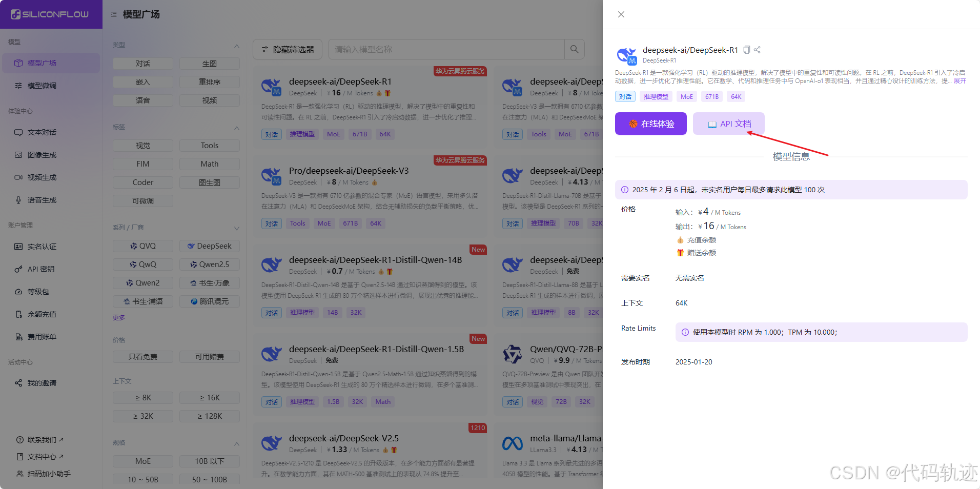Show 更多 series options

(x=119, y=318)
